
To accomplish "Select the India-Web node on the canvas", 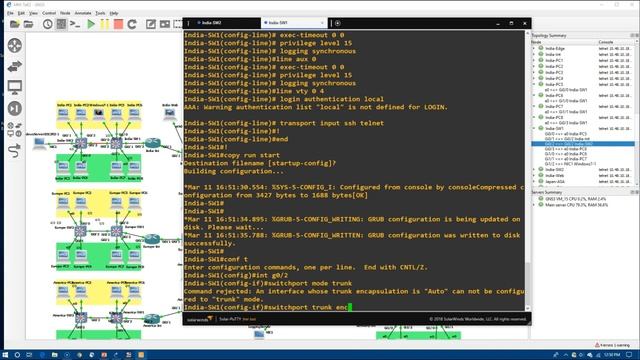I will pyautogui.click(x=169, y=113).
